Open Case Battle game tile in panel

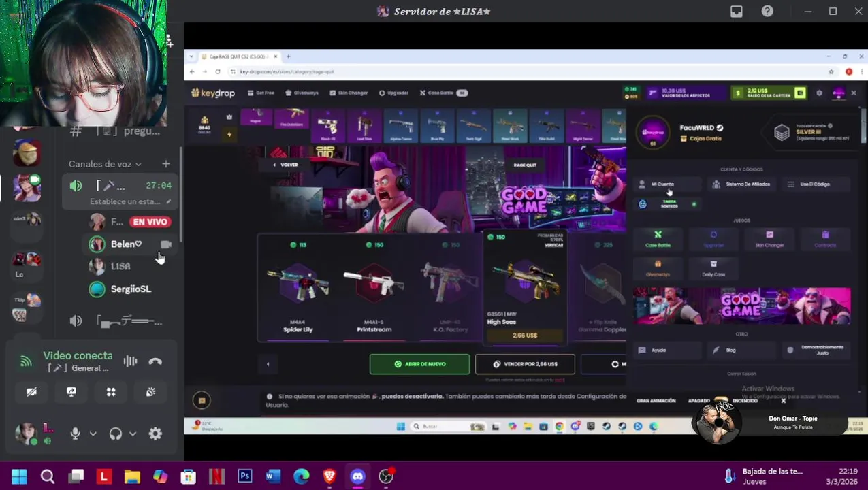(x=658, y=239)
